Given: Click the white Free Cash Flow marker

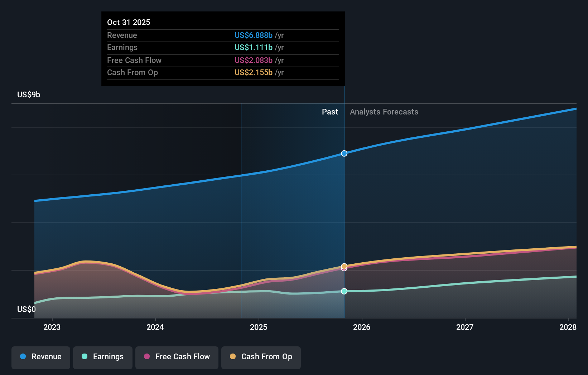Looking at the screenshot, I should [x=344, y=269].
